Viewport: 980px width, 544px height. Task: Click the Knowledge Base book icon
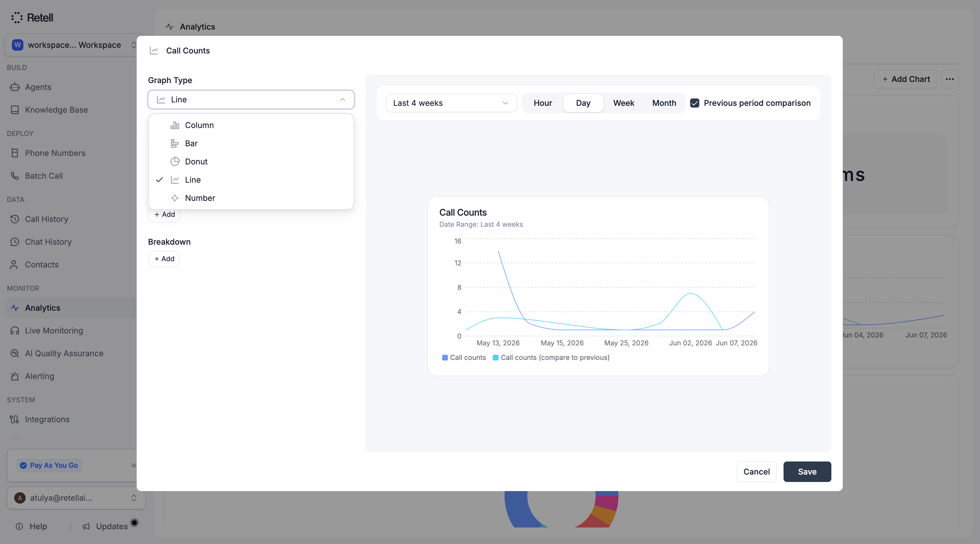coord(15,110)
